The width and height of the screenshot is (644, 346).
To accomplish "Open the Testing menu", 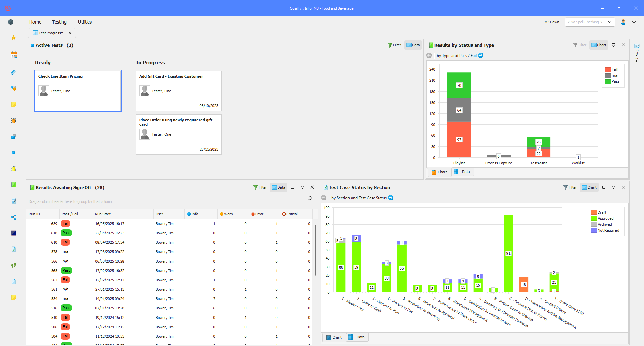I will 59,22.
